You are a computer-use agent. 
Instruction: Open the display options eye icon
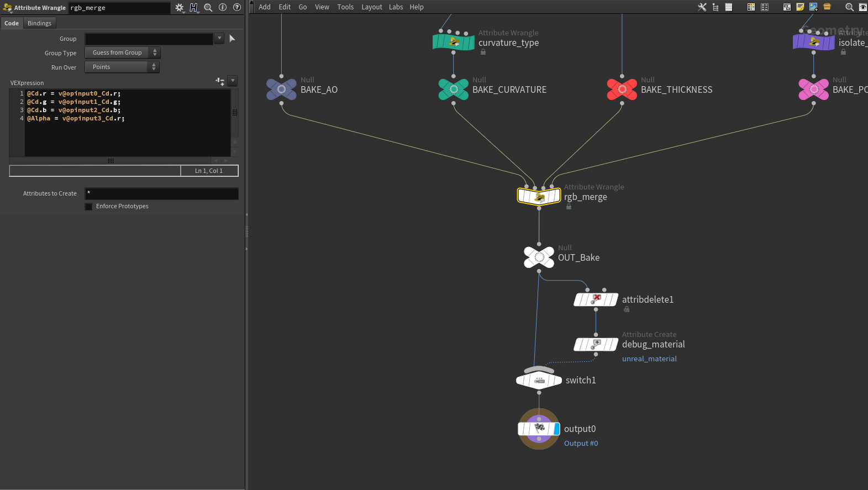(x=862, y=7)
